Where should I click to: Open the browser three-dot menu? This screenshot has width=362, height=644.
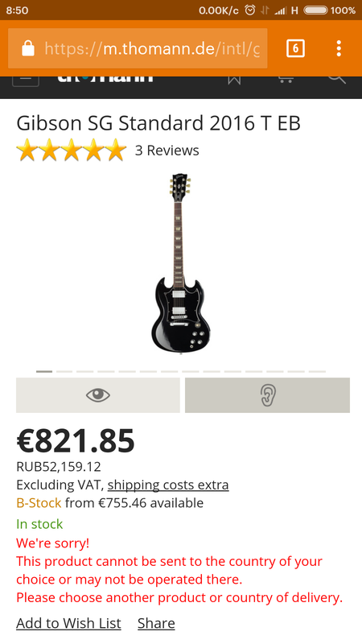338,48
